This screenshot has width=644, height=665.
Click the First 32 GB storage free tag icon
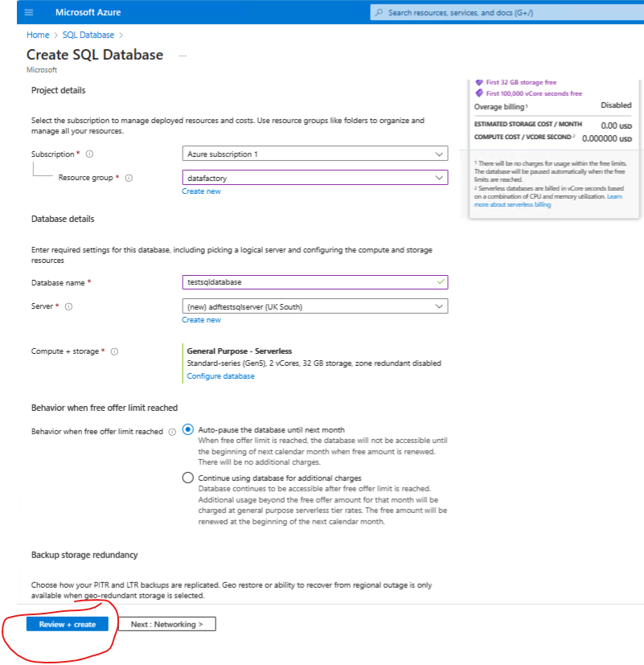tap(479, 82)
